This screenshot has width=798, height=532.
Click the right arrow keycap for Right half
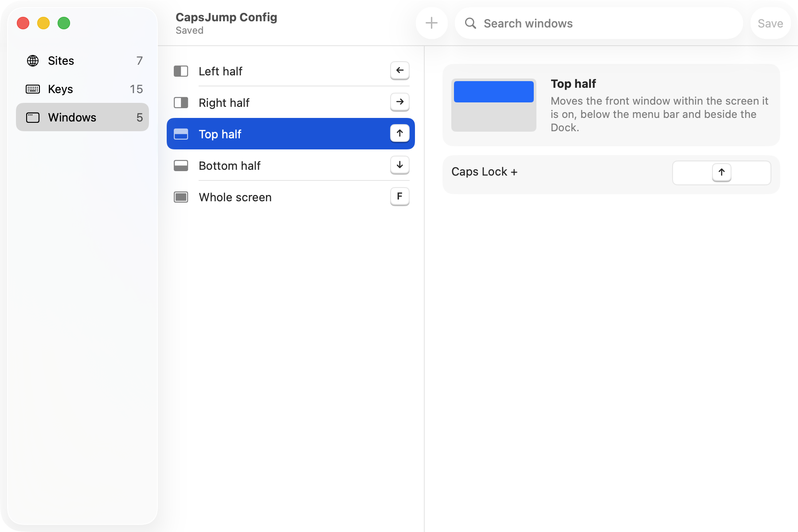pos(400,102)
